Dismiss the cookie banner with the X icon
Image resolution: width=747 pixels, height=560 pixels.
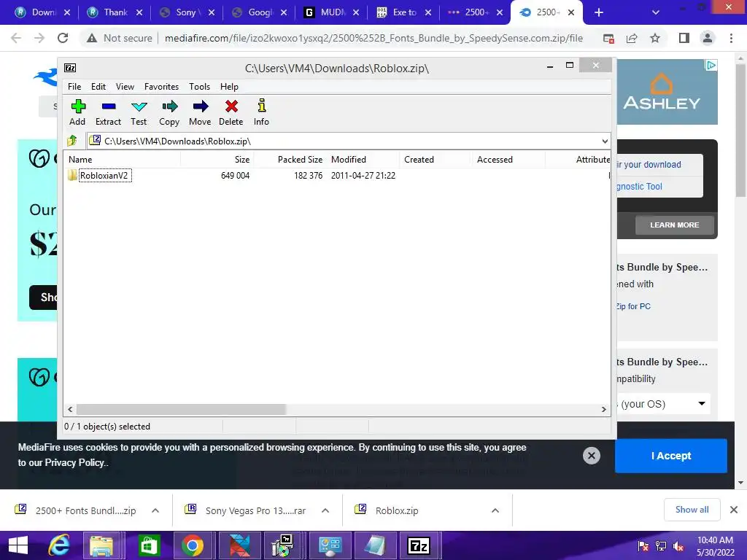click(x=591, y=456)
